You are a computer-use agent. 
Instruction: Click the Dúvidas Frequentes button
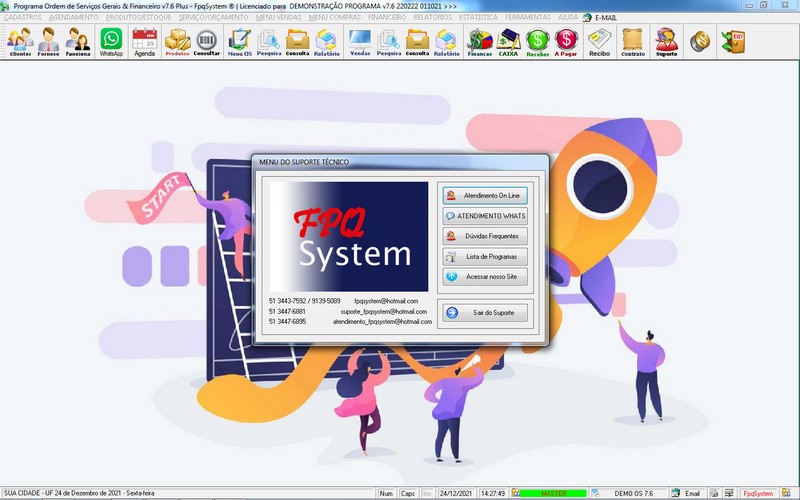[485, 236]
